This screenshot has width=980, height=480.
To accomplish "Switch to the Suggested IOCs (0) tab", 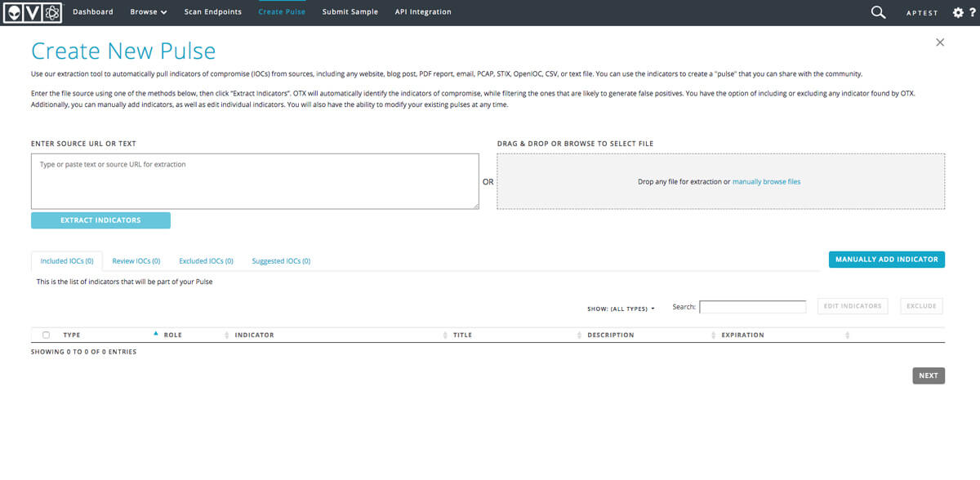I will pyautogui.click(x=281, y=261).
